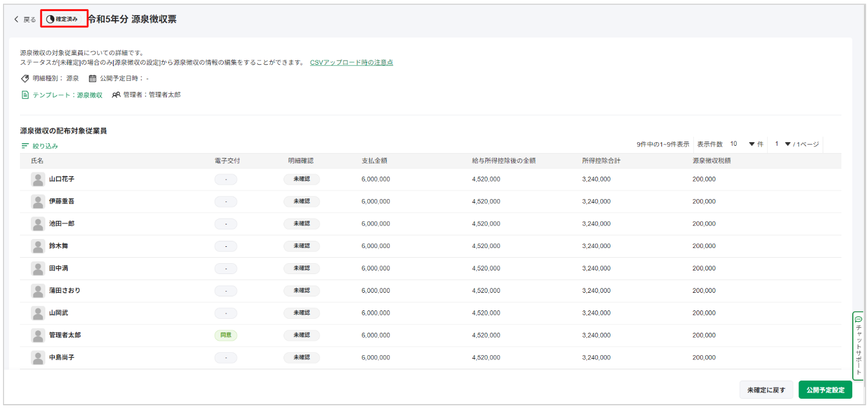Click the 明細種別 tag icon

(25, 78)
